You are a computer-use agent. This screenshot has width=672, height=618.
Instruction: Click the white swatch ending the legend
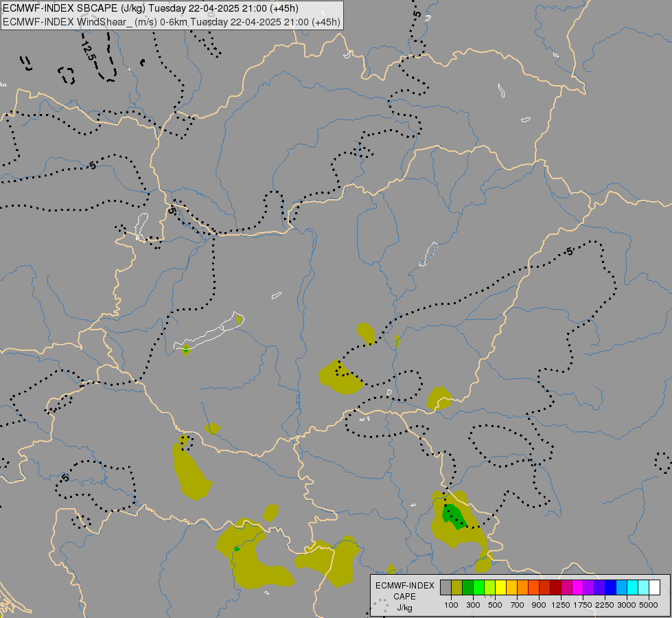tap(654, 588)
